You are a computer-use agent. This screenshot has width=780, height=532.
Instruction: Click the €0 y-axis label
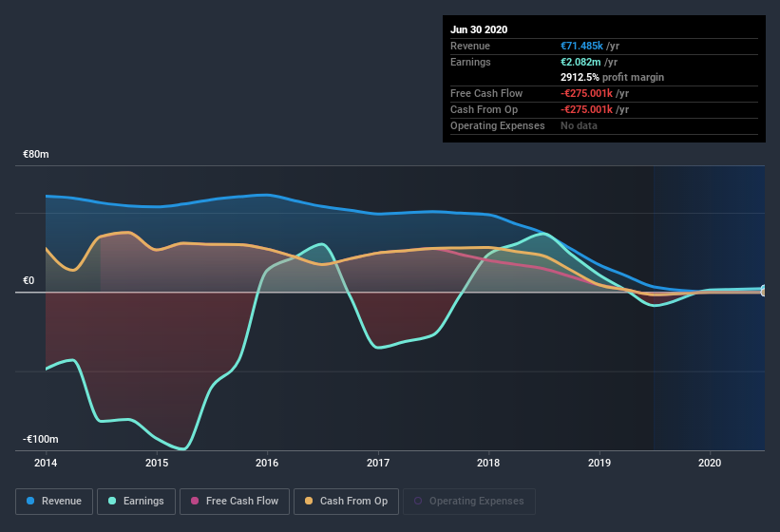point(29,281)
